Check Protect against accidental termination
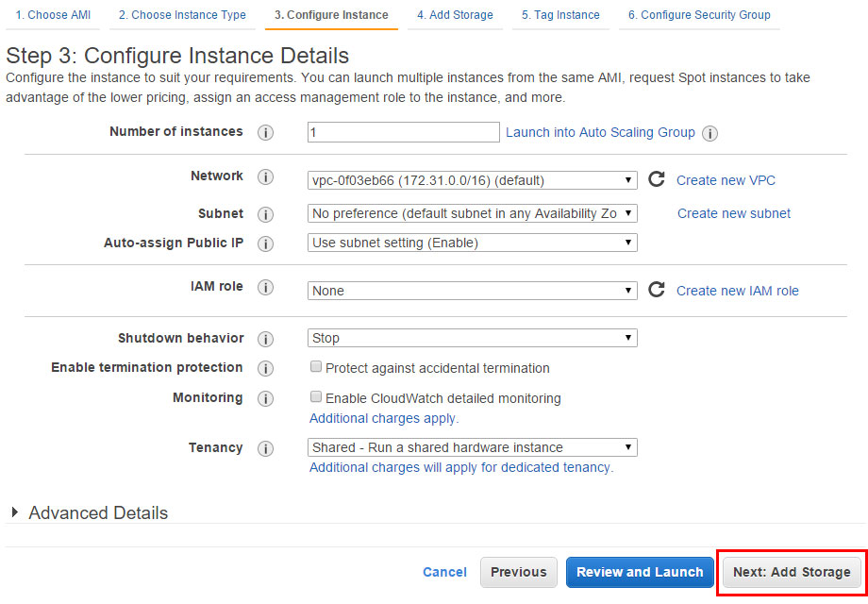Viewport: 868px width, 604px height. [x=315, y=366]
